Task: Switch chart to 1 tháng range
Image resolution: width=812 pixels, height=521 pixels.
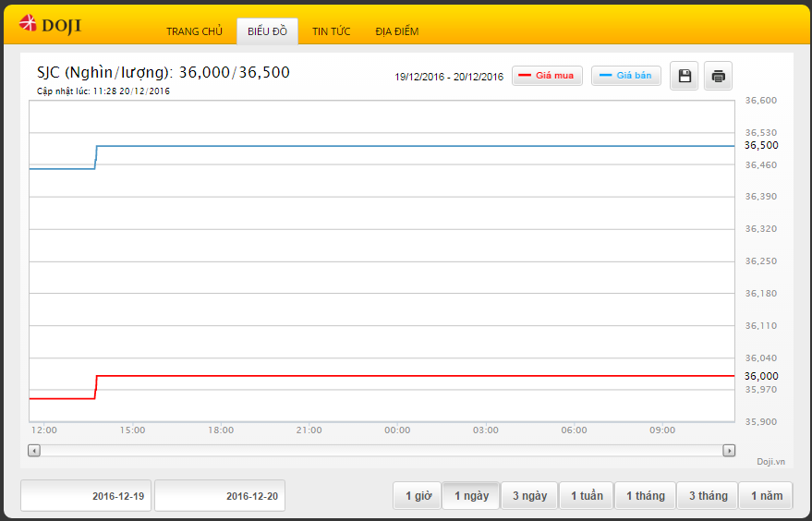Action: [645, 496]
